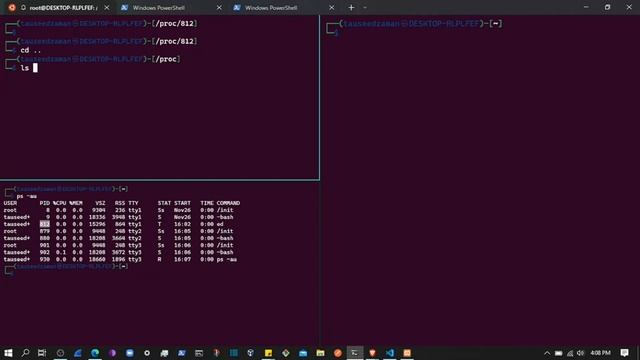Open the orange round taskbar app icon
640x360 pixels.
pos(338,353)
